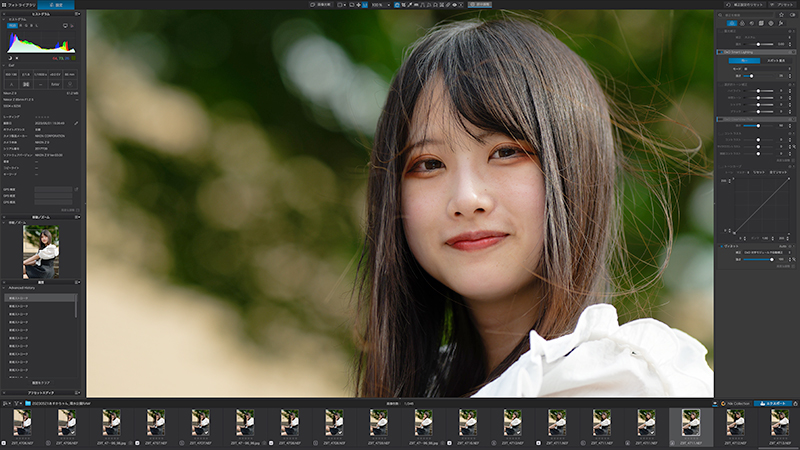Toggle the Contrast section enable switch
The height and width of the screenshot is (450, 800).
tap(721, 134)
